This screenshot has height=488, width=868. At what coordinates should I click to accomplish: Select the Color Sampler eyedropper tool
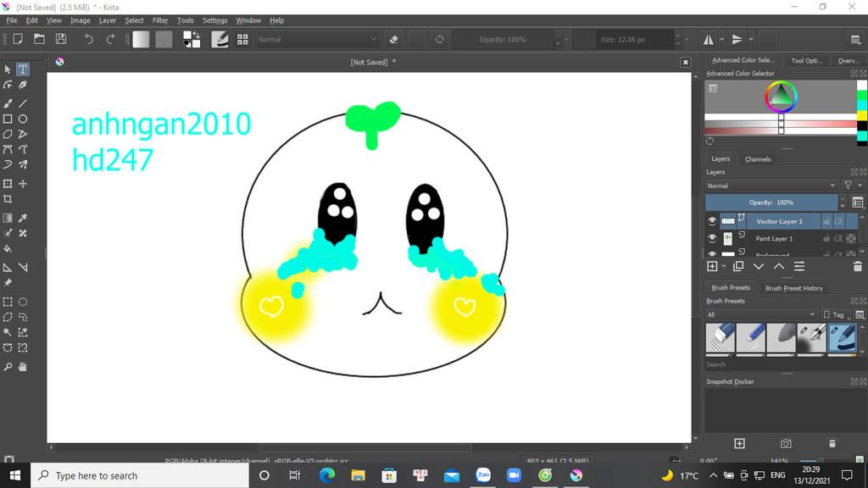pyautogui.click(x=23, y=218)
